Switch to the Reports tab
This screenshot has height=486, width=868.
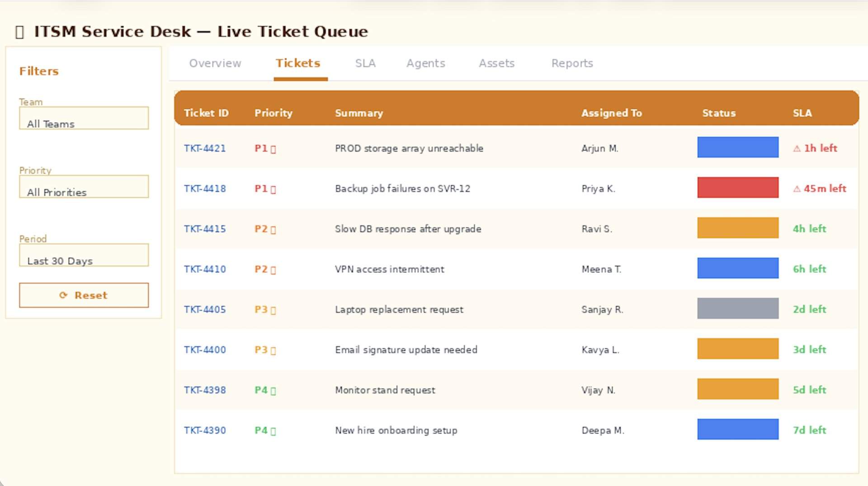572,63
